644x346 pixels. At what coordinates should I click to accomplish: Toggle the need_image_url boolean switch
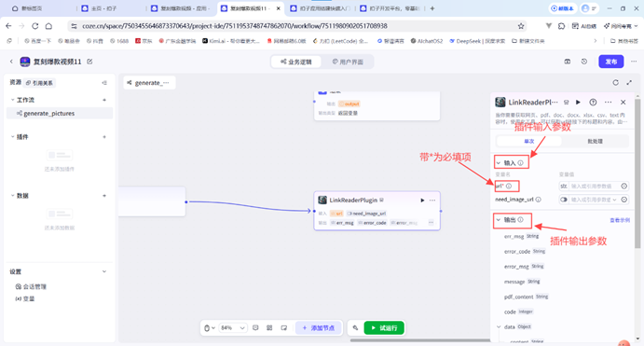pyautogui.click(x=564, y=200)
